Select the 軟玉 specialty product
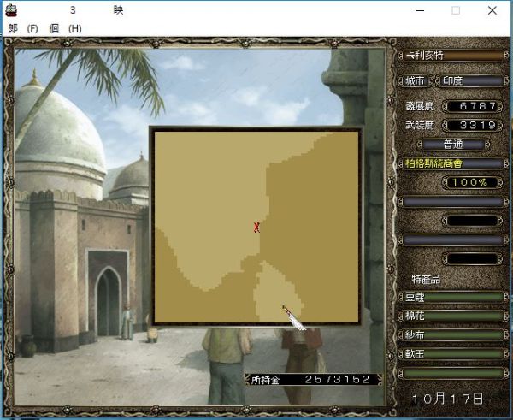This screenshot has height=420, width=513. (x=451, y=354)
